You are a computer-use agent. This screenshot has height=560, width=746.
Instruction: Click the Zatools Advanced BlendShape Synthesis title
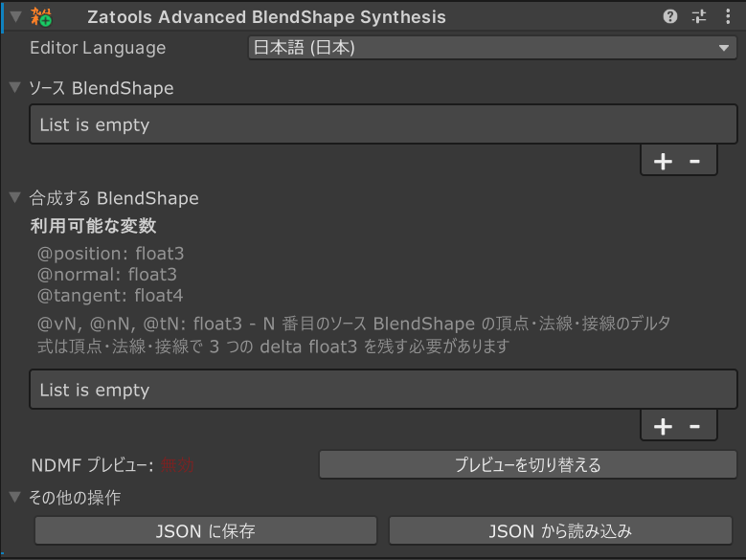266,17
